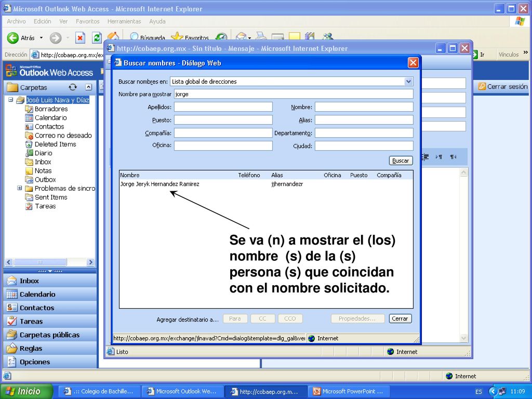Open the Outbox folder
The image size is (532, 399).
point(45,179)
